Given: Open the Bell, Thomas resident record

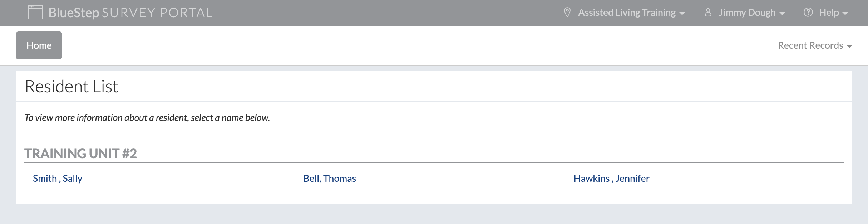Looking at the screenshot, I should click(330, 178).
